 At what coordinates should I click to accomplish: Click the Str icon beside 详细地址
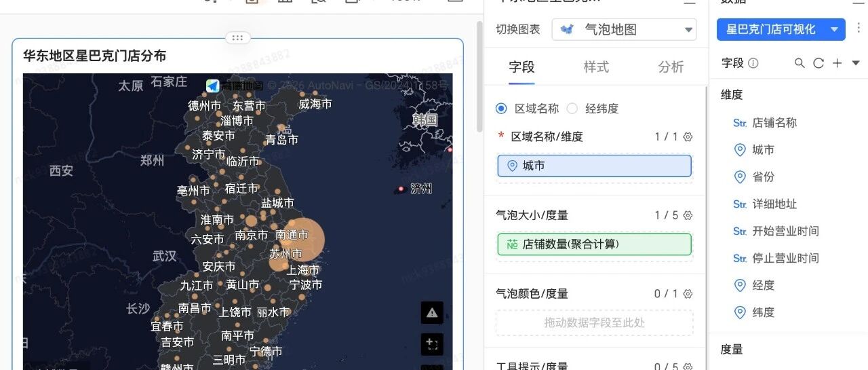(x=740, y=204)
